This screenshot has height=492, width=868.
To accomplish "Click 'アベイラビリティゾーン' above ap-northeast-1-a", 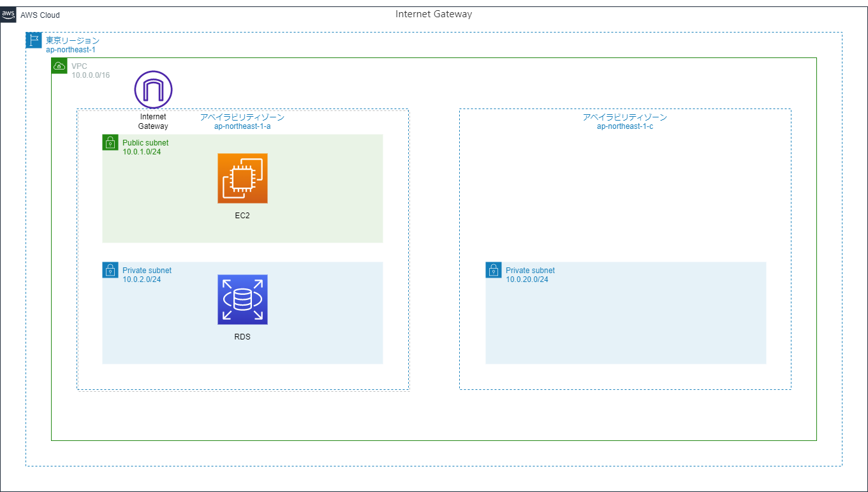I will [x=242, y=117].
